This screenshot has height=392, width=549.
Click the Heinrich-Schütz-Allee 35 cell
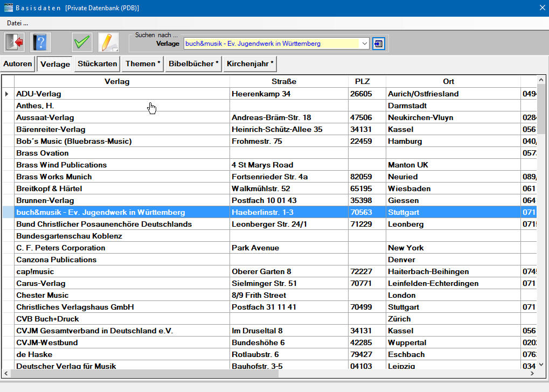click(x=289, y=129)
